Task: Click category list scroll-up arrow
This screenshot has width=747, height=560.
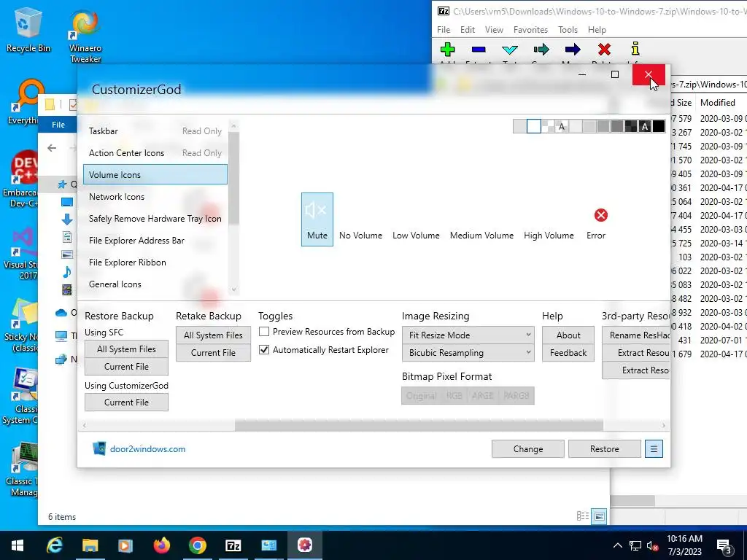Action: [x=233, y=125]
